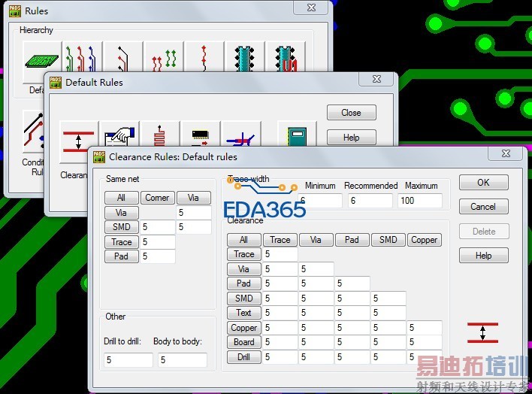The image size is (532, 394).
Task: Click Trace column header in Clearance matrix
Action: pyautogui.click(x=280, y=240)
